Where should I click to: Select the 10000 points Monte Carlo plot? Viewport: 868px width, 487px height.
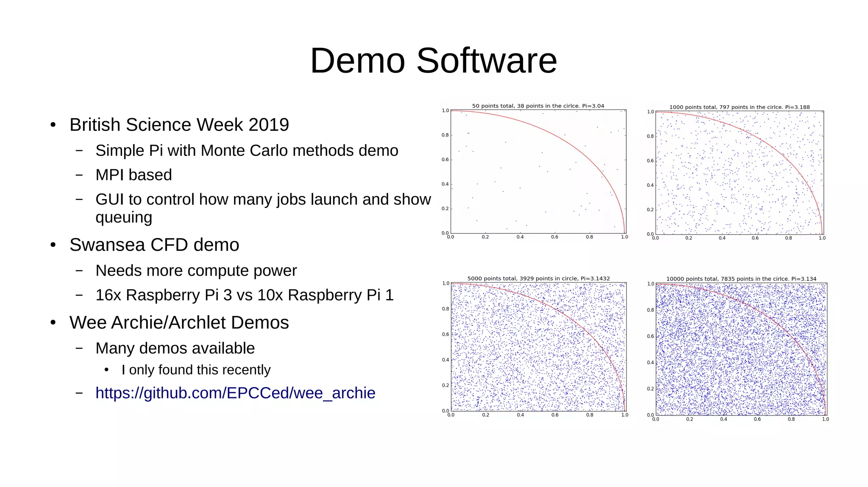pos(740,349)
